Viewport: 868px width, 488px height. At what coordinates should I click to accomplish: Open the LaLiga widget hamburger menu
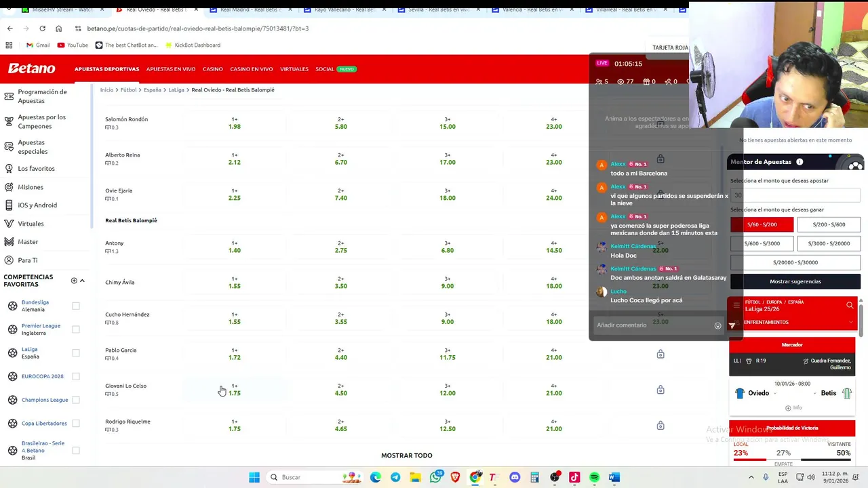pos(736,305)
